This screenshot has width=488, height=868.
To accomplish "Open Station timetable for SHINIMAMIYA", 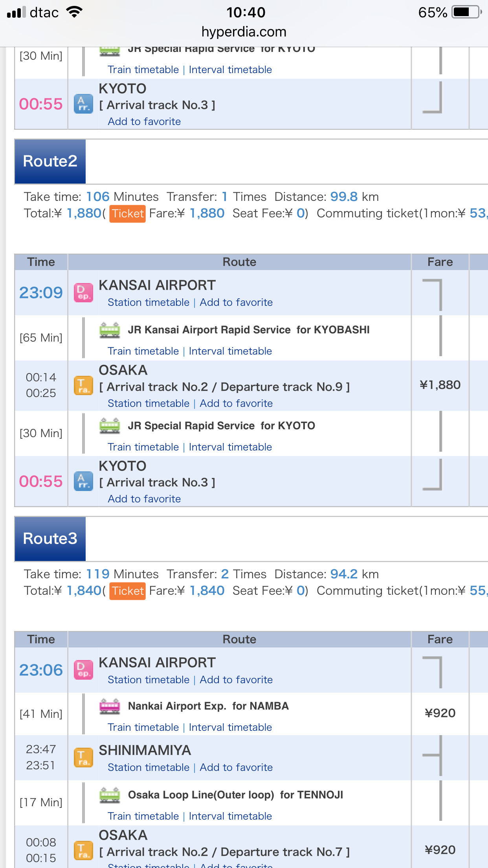I will 149,767.
